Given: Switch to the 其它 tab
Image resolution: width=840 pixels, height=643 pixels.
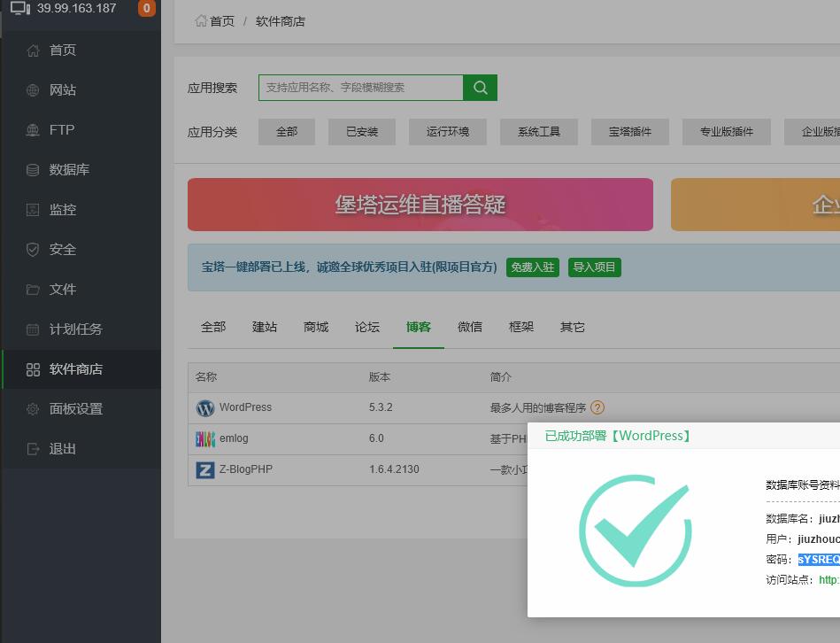Looking at the screenshot, I should click(x=573, y=327).
